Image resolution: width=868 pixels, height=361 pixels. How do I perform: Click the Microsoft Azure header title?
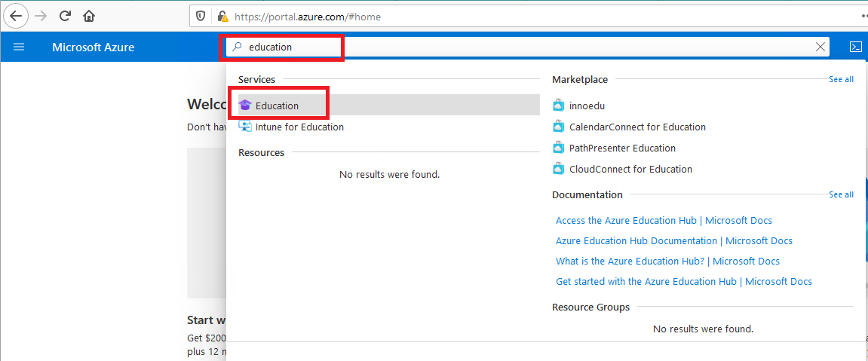[93, 47]
